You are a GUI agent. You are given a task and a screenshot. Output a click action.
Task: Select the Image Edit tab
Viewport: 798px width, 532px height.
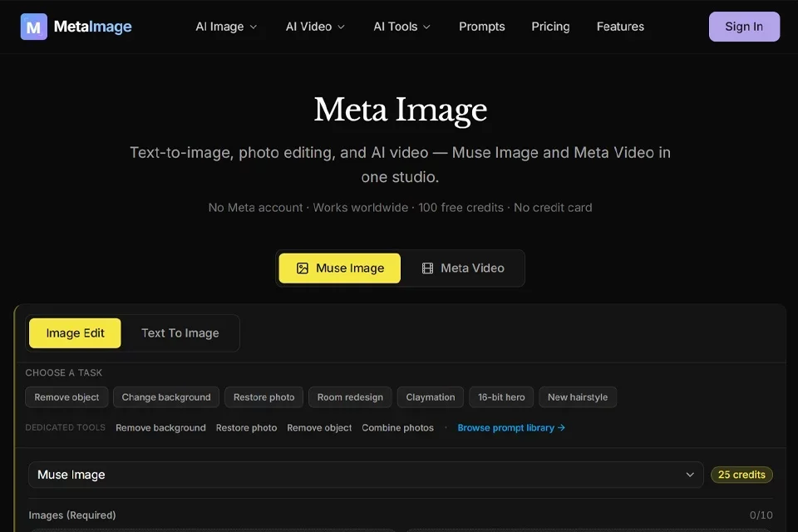(75, 333)
